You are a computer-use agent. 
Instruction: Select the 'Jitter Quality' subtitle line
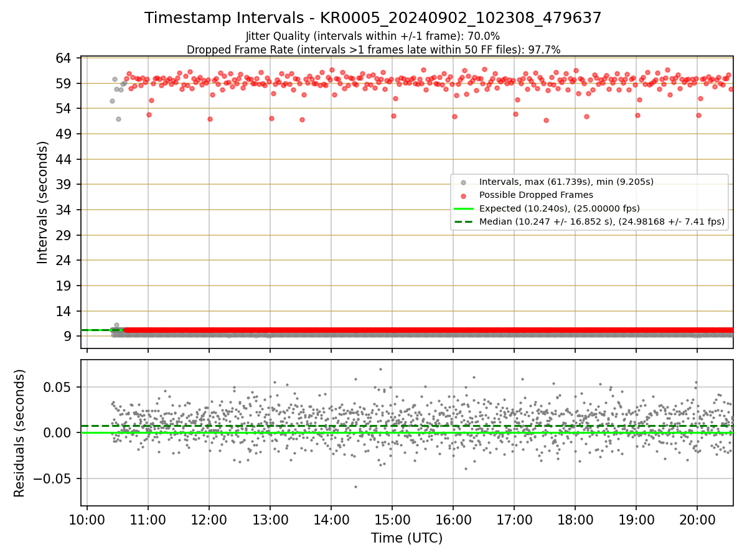tap(373, 37)
